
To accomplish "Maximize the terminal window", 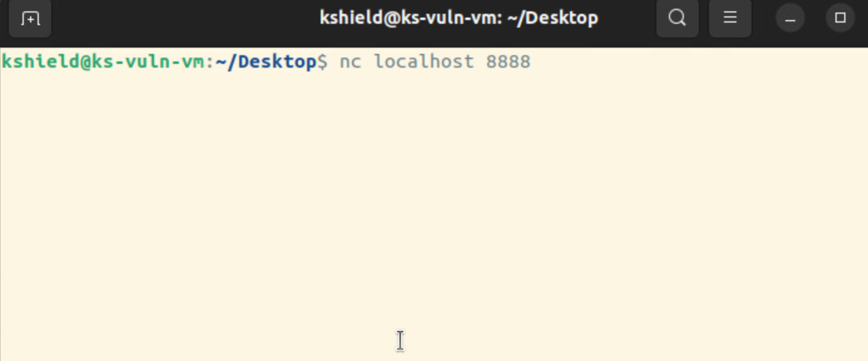I will (840, 18).
